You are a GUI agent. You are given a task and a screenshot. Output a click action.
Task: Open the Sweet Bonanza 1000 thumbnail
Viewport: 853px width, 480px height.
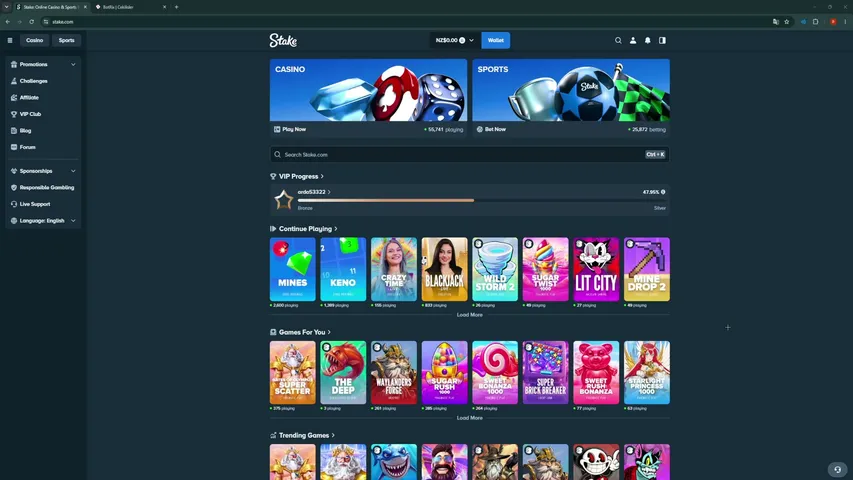point(495,373)
